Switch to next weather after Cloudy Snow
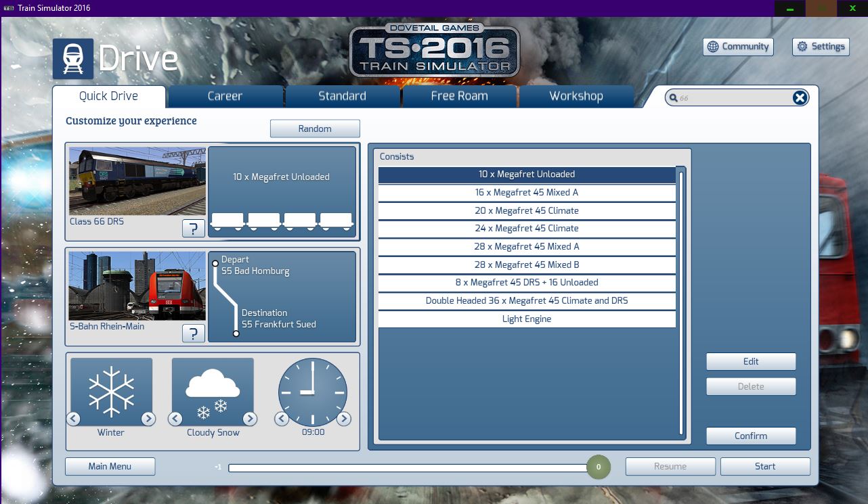868x504 pixels. 250,419
